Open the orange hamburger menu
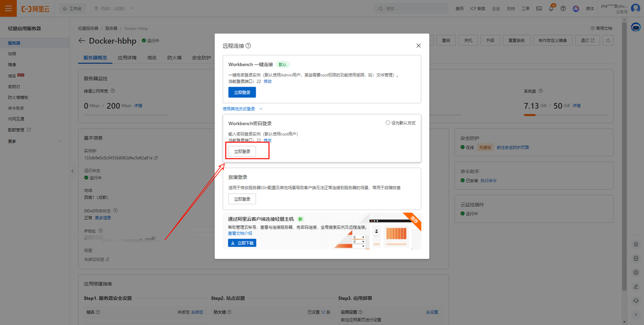The image size is (644, 325). pyautogui.click(x=8, y=9)
